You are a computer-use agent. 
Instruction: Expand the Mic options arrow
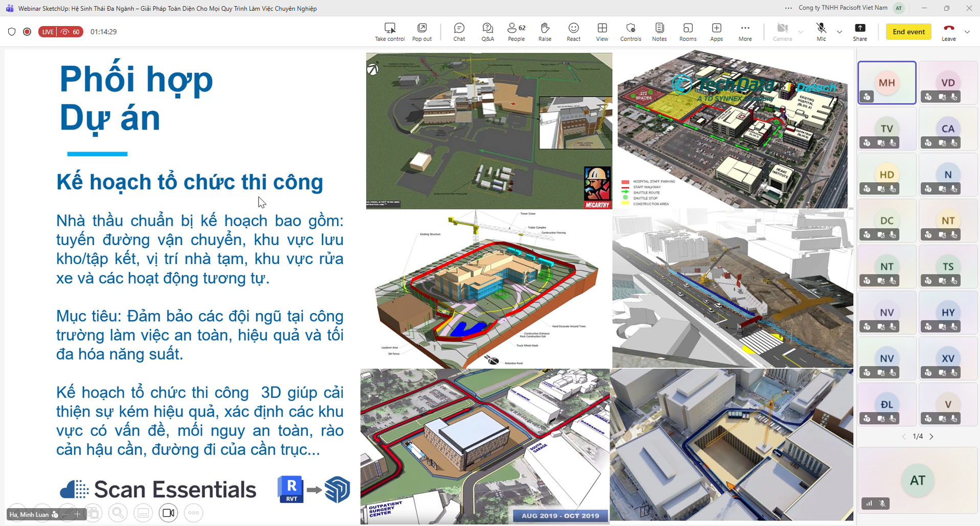coord(839,32)
